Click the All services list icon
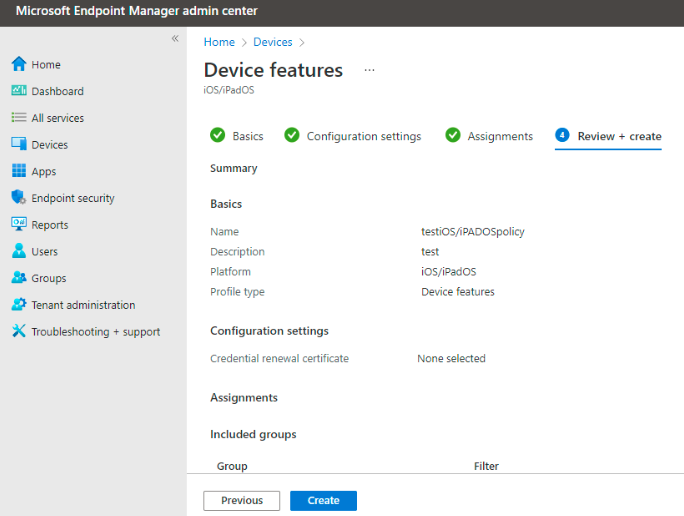Viewport: 684px width, 516px height. tap(19, 118)
